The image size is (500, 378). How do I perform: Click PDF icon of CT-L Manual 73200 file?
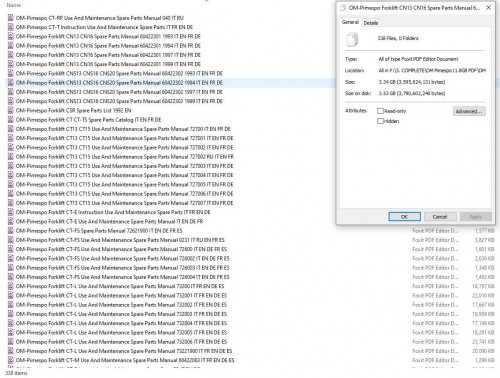pyautogui.click(x=11, y=286)
